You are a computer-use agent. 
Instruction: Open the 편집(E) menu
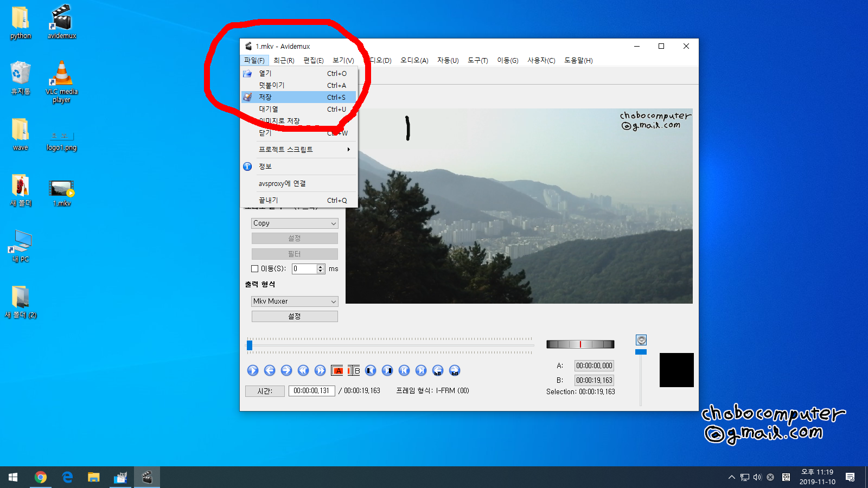[x=314, y=60]
